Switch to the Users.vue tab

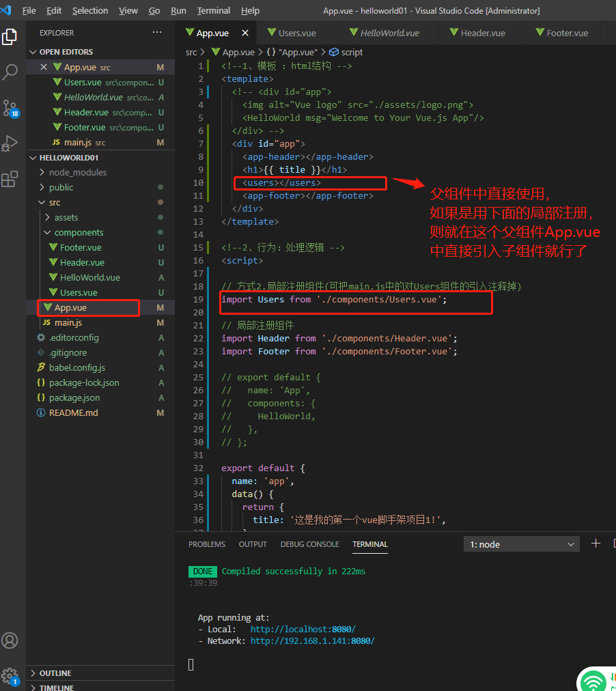pyautogui.click(x=297, y=33)
